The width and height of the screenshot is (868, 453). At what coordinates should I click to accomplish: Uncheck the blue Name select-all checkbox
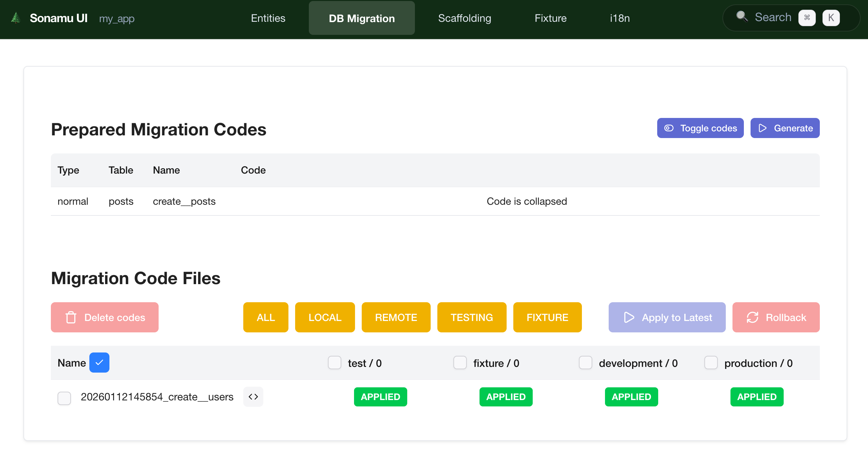pos(99,363)
